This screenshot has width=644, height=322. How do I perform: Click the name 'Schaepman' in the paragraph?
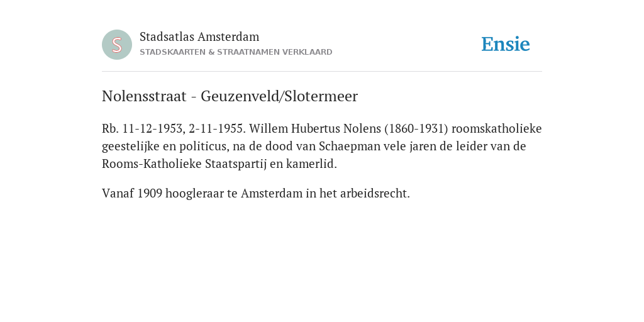click(x=350, y=146)
